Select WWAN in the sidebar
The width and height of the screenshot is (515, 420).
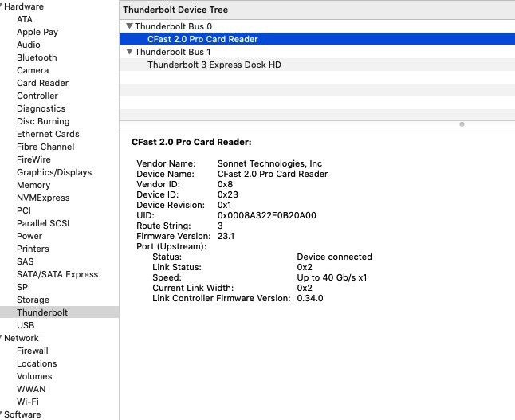click(x=31, y=389)
